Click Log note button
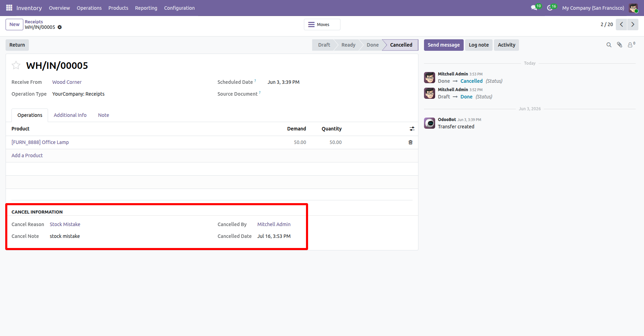644x336 pixels. point(479,45)
